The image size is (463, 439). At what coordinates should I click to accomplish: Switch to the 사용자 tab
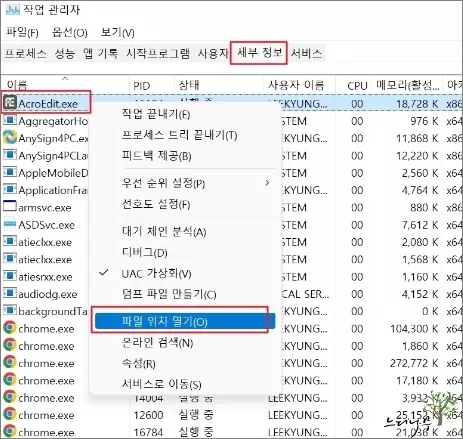[212, 53]
